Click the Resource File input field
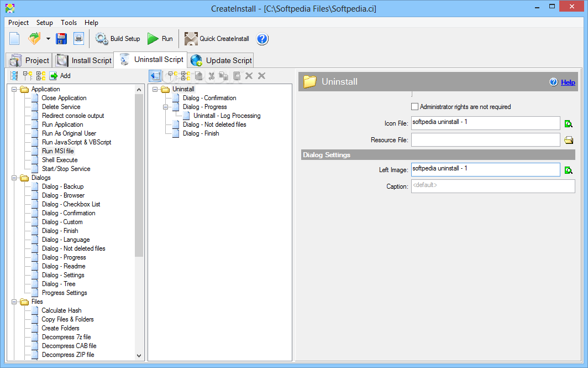This screenshot has width=588, height=368. pyautogui.click(x=486, y=139)
